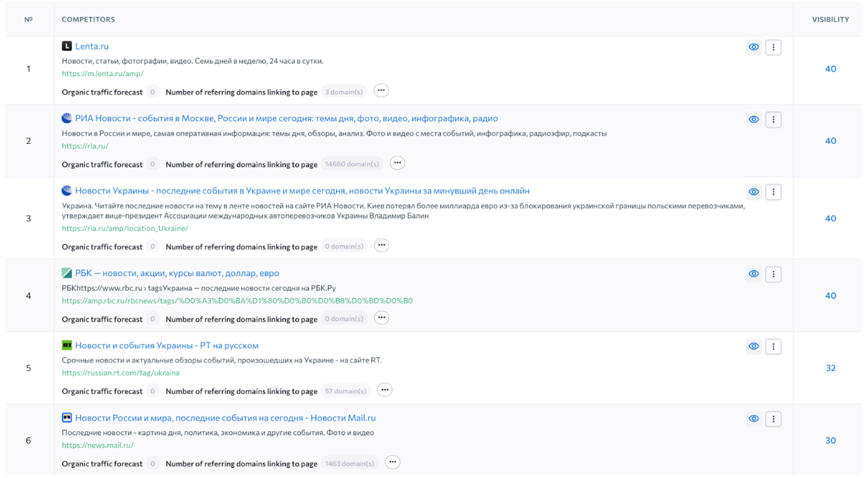Click the RT favicon in row 5
The height and width of the screenshot is (478, 868).
[67, 346]
